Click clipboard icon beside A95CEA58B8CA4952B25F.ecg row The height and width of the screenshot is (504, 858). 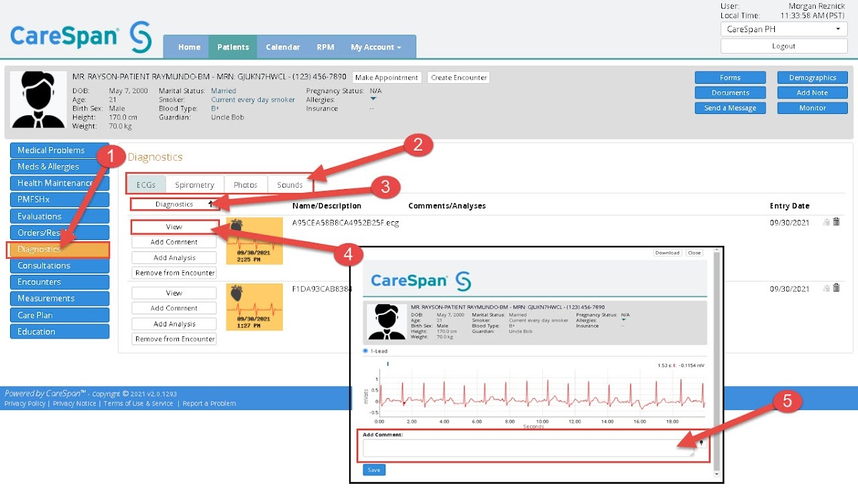[x=826, y=223]
